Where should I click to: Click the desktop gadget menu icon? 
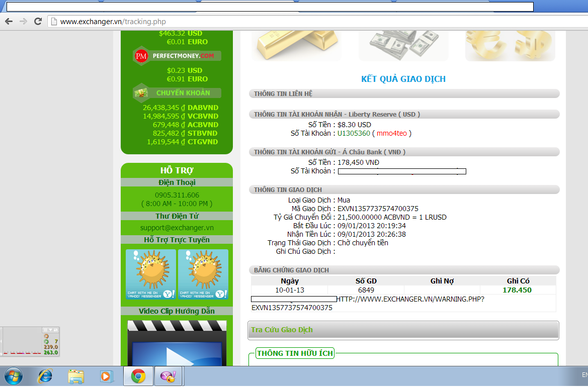pyautogui.click(x=45, y=330)
